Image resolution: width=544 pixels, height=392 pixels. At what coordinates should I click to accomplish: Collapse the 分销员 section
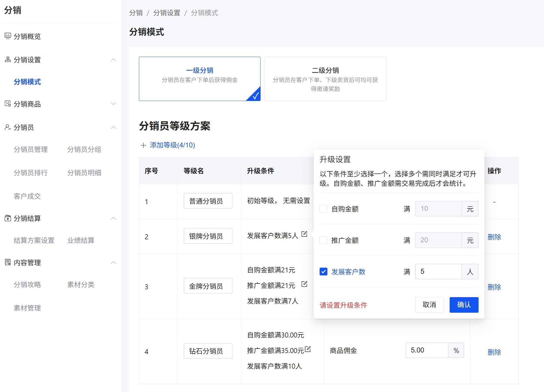click(114, 127)
